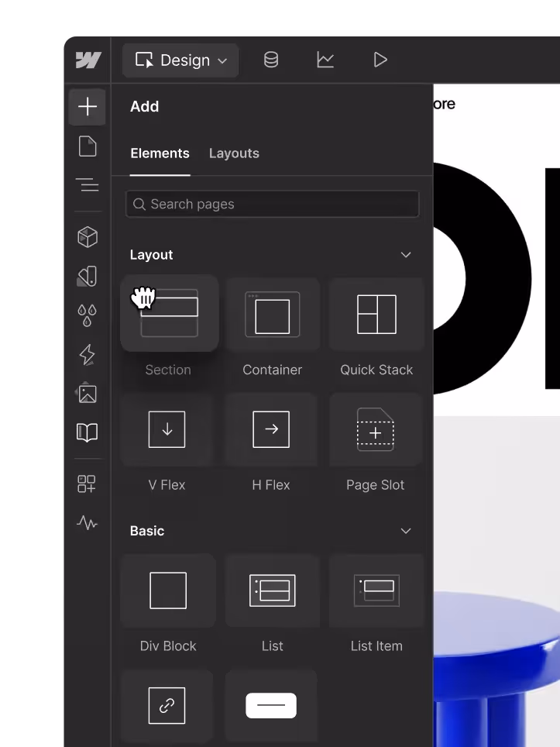Click the Search pages input field

(273, 205)
